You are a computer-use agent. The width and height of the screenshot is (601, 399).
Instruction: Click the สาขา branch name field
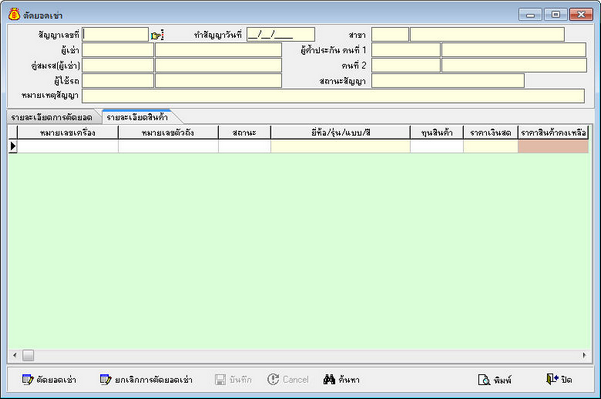[x=487, y=34]
